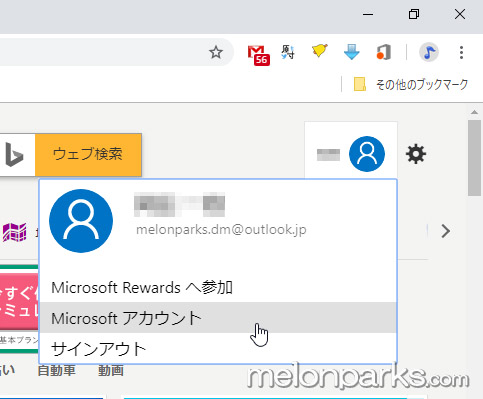Image resolution: width=483 pixels, height=399 pixels.
Task: Click the blue download arrow extension
Action: tap(352, 52)
